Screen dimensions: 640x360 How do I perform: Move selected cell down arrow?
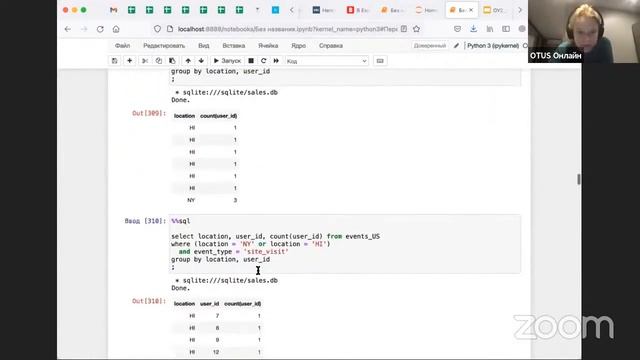coord(201,61)
